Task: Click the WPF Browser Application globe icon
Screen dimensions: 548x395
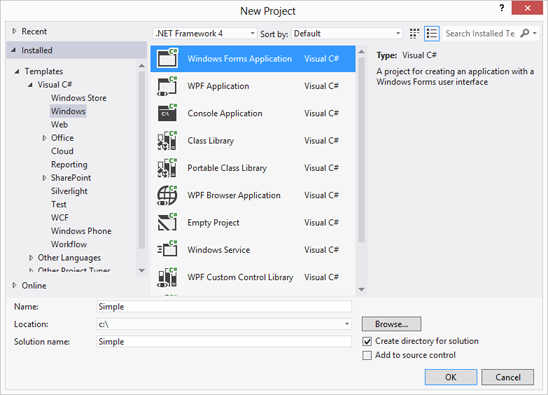Action: (x=167, y=195)
